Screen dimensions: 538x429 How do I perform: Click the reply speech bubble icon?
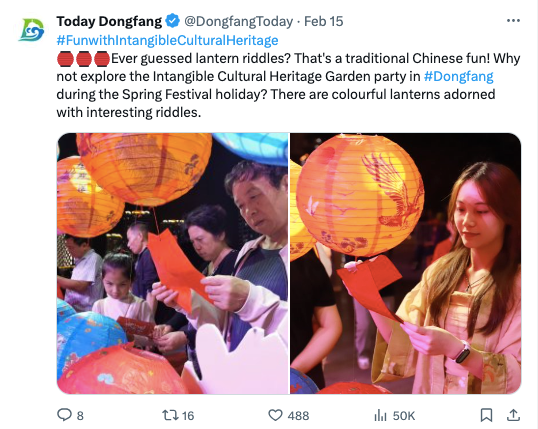pyautogui.click(x=64, y=415)
